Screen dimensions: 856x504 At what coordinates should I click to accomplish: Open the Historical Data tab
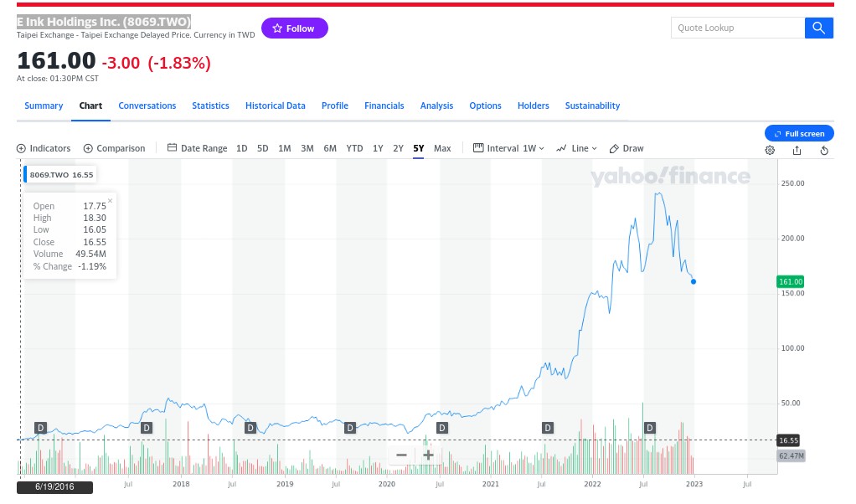tap(275, 105)
